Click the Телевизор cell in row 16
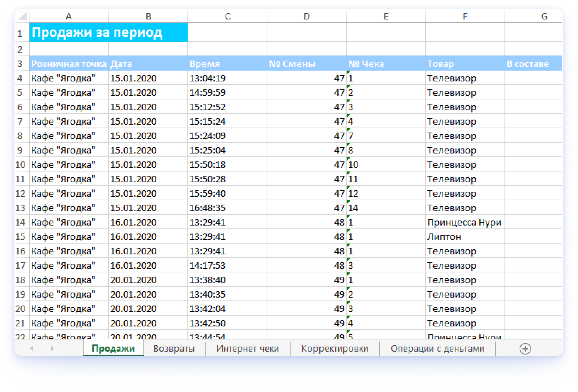This screenshot has height=392, width=578. 465,251
